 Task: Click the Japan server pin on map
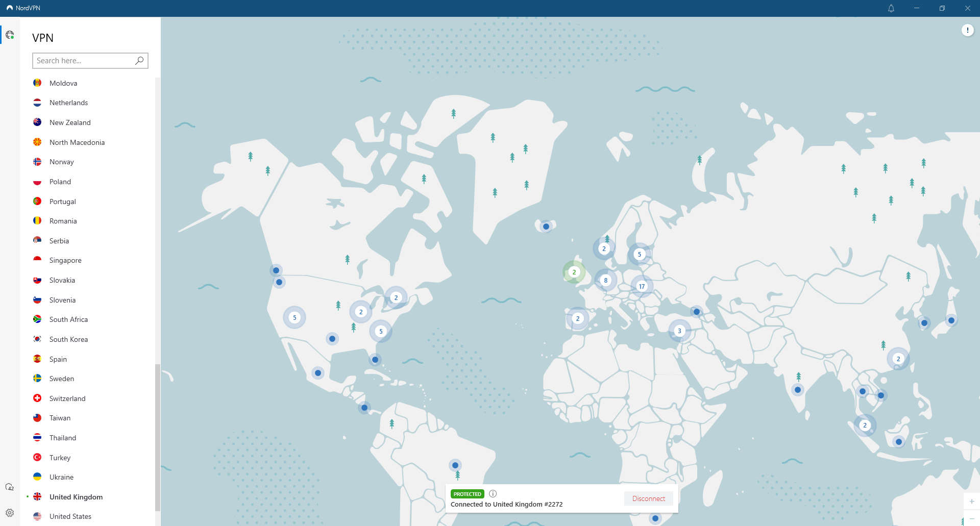point(951,320)
